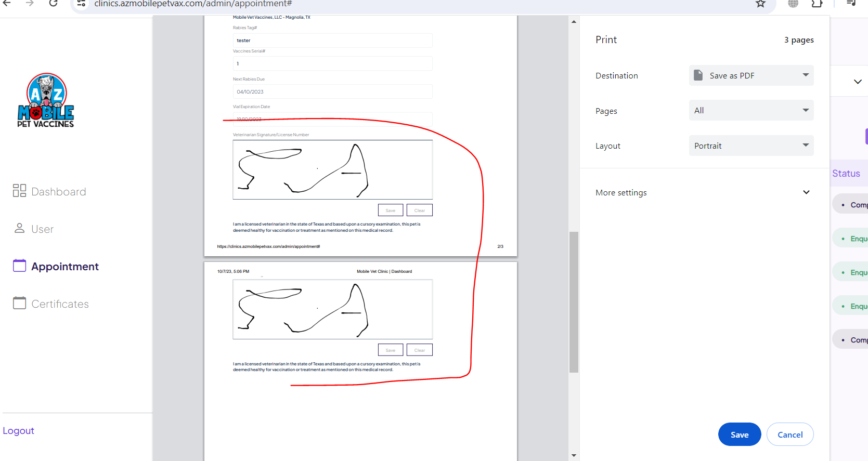Screen dimensions: 868x461
Task: Click the AZ Mobile Pet Vaccines logo
Action: tap(46, 100)
